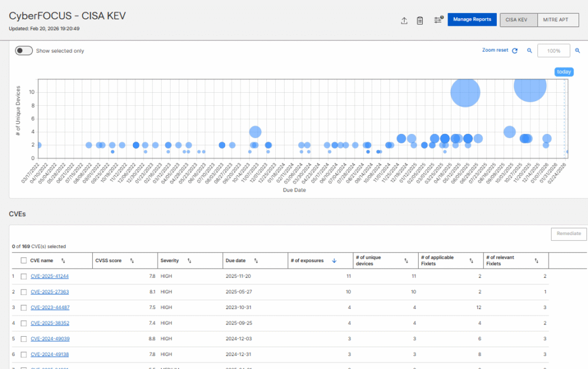The image size is (588, 369).
Task: Open the CVE-2023-44487 link
Action: pos(50,307)
